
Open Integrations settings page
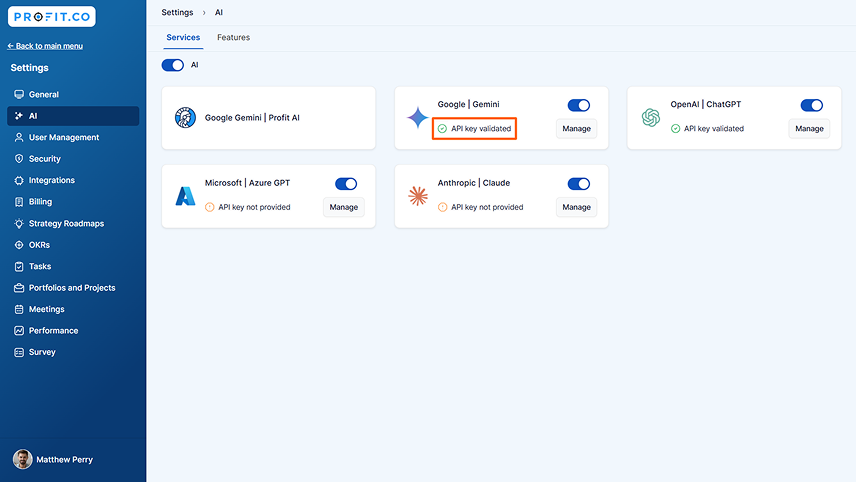(x=73, y=180)
